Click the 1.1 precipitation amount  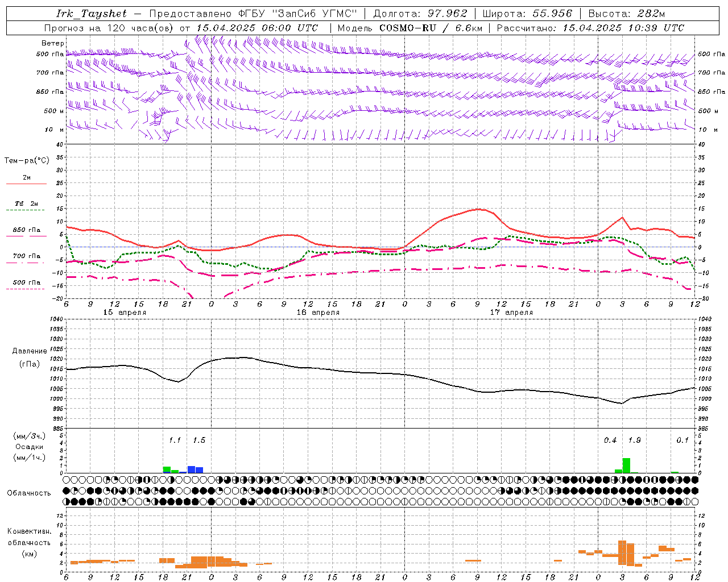[x=175, y=440]
